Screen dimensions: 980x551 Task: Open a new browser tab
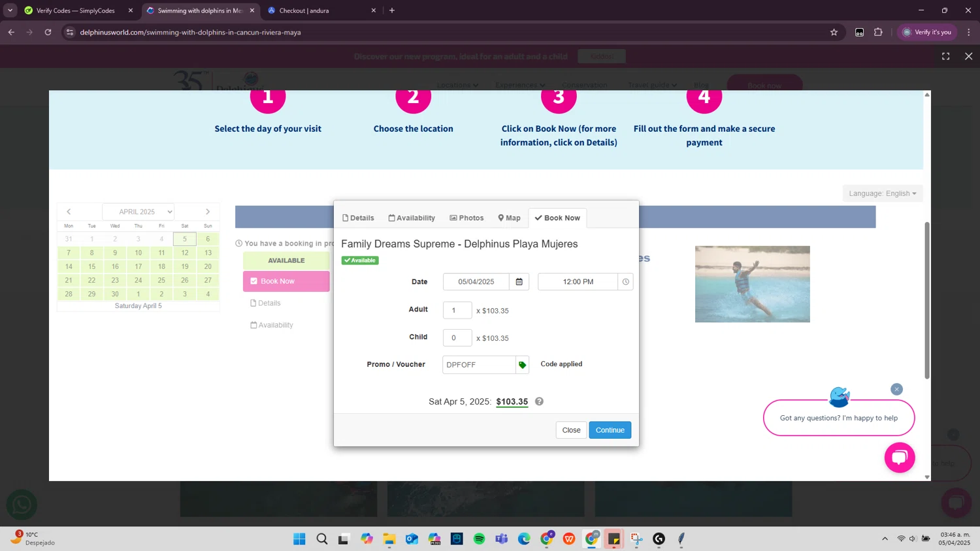[x=392, y=10]
